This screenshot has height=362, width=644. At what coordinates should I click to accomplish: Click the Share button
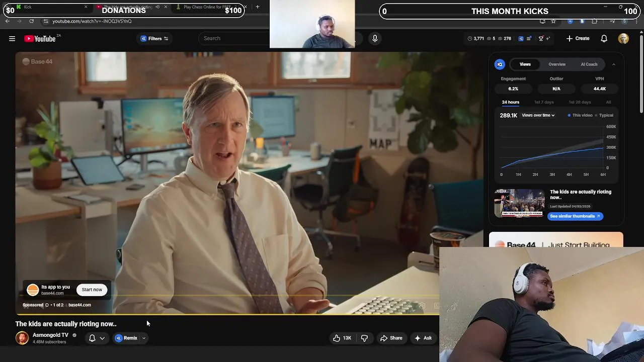pyautogui.click(x=391, y=338)
